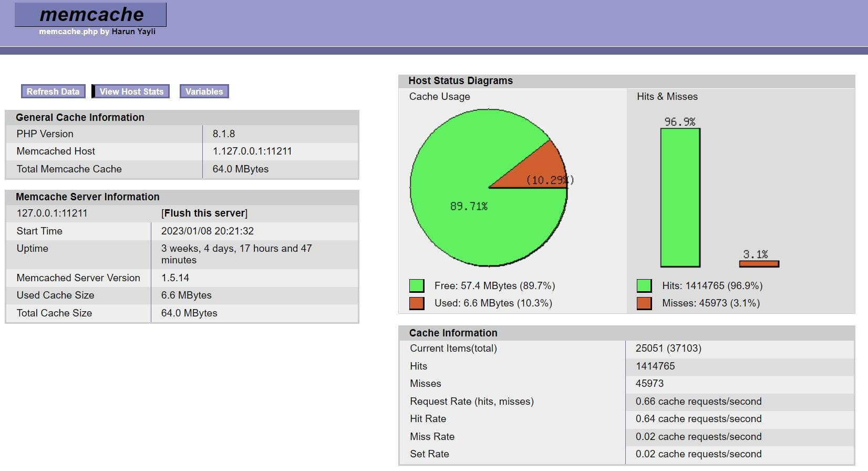Click the Refresh Data button
The image size is (868, 471).
point(53,91)
